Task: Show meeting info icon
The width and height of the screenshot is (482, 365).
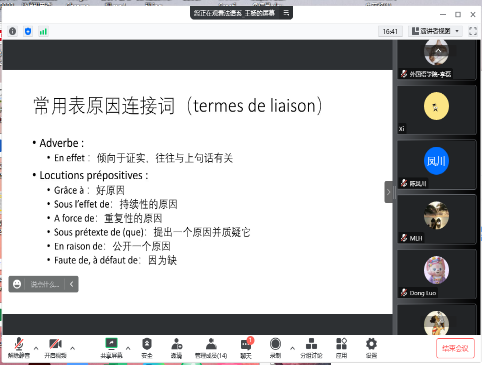Action: (x=13, y=31)
